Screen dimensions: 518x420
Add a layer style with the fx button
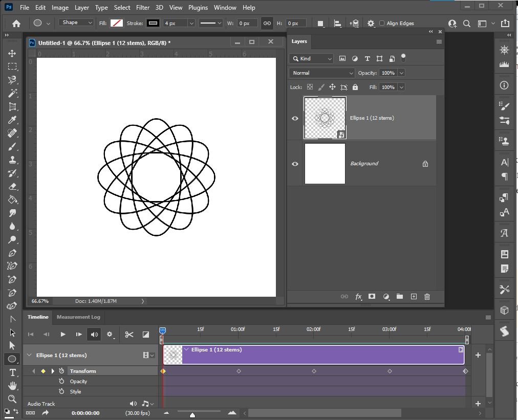pyautogui.click(x=358, y=297)
